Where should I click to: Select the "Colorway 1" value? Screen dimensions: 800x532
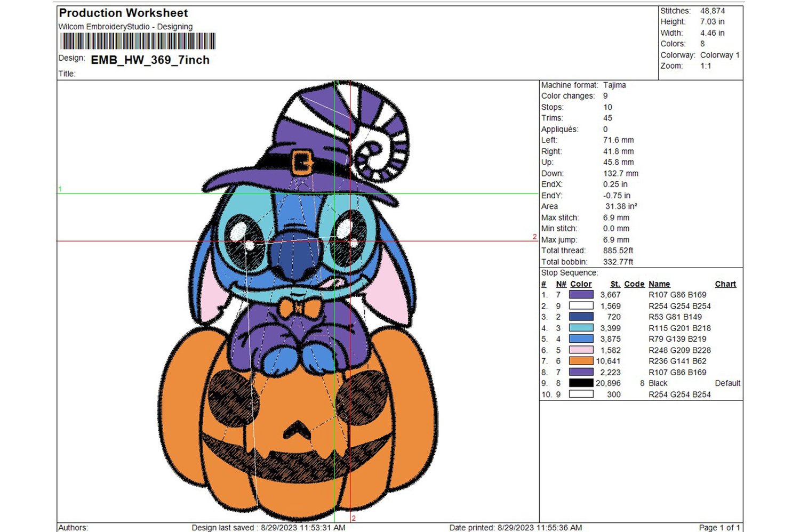coord(720,55)
